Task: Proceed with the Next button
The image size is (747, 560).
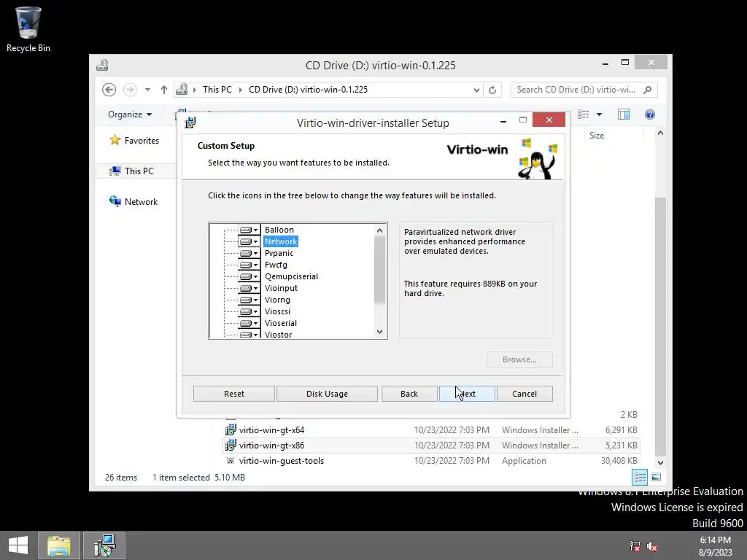Action: click(467, 394)
